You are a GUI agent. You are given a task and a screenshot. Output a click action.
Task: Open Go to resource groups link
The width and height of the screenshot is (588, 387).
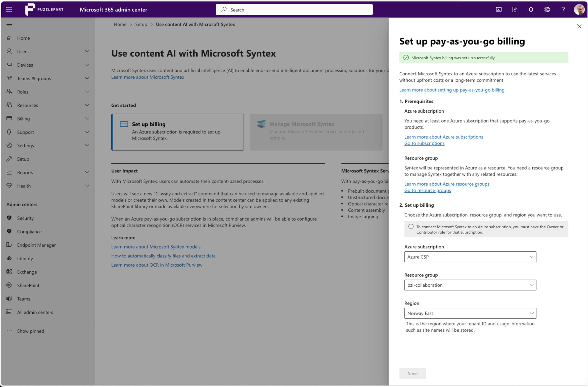427,190
